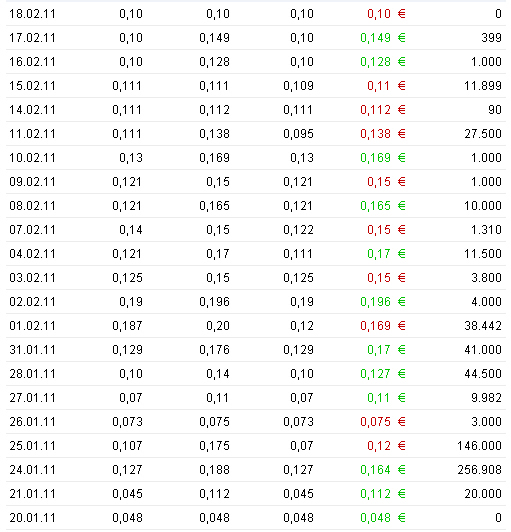Click the volume value 11.899

coord(483,86)
